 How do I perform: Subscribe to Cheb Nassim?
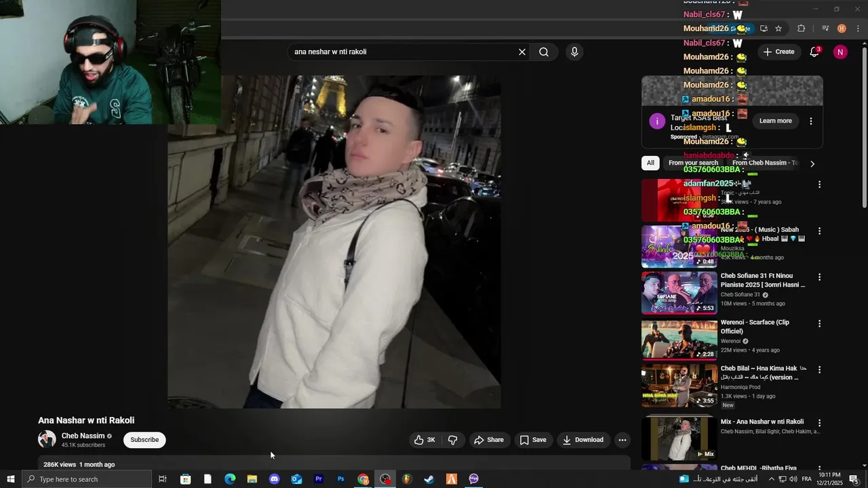[x=144, y=440]
